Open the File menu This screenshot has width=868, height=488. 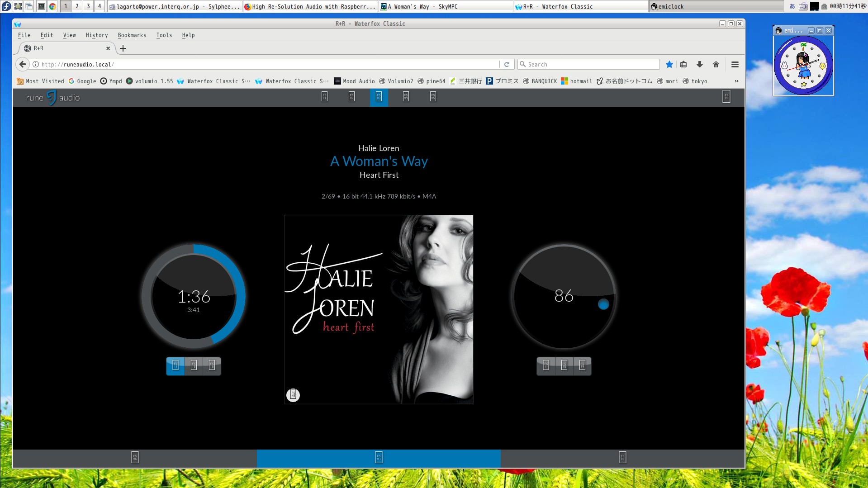point(24,35)
